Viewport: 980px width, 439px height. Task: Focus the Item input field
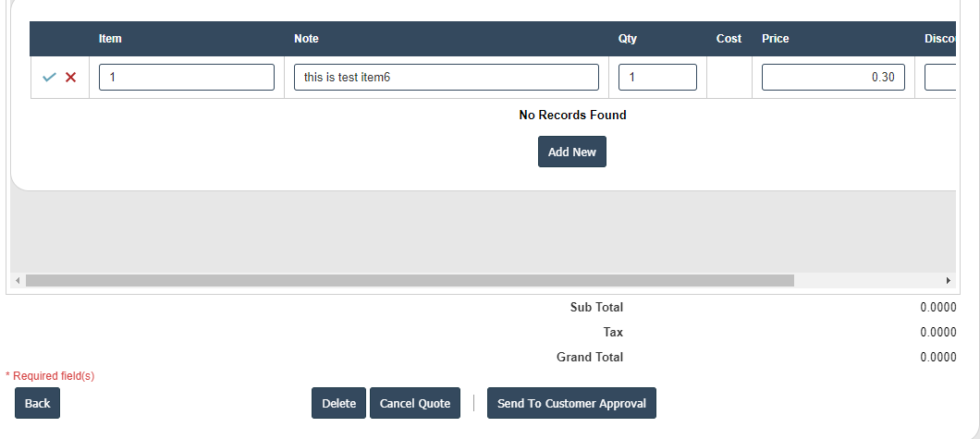tap(186, 78)
